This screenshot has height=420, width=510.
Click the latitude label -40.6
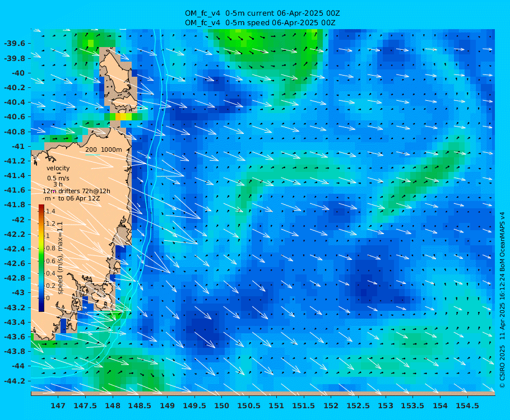pyautogui.click(x=15, y=116)
